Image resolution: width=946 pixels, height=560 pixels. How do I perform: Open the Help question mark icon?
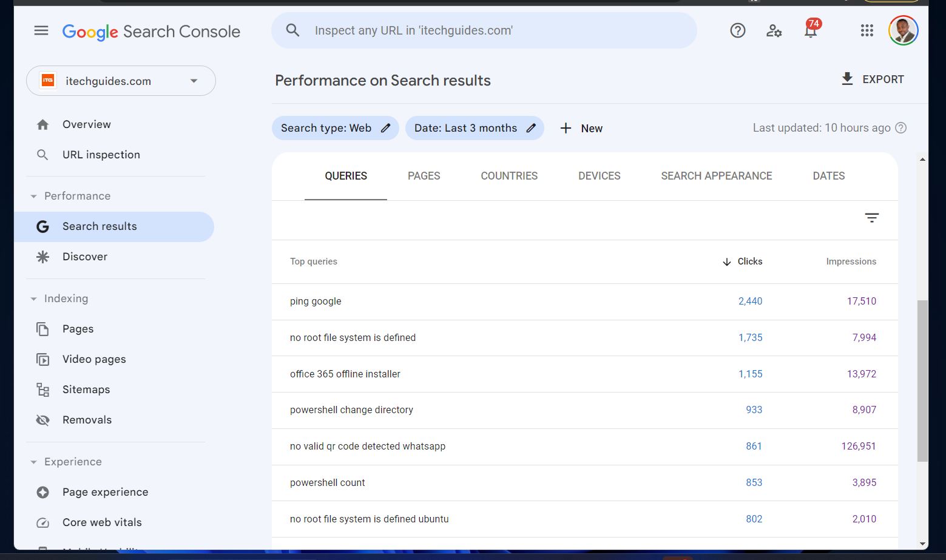737,30
